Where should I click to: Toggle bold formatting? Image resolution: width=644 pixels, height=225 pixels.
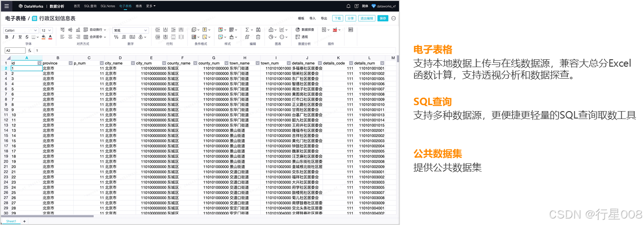point(7,37)
